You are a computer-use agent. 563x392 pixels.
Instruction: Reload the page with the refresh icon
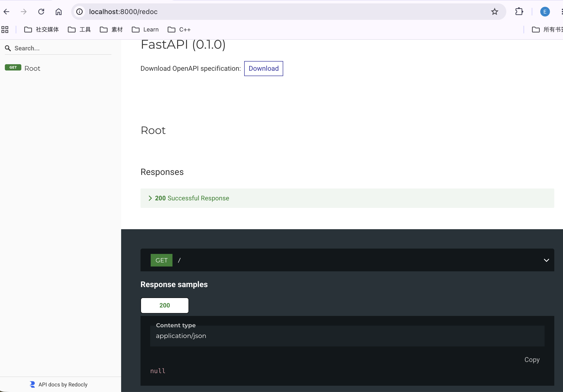41,12
